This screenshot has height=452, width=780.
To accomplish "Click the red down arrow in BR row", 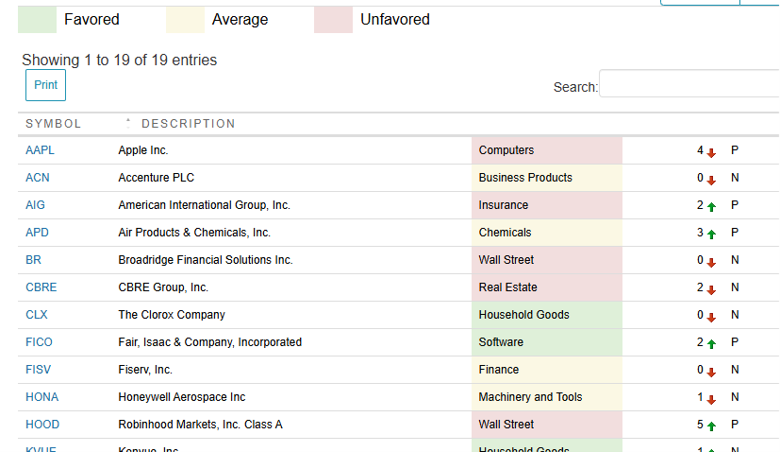I will [x=711, y=263].
